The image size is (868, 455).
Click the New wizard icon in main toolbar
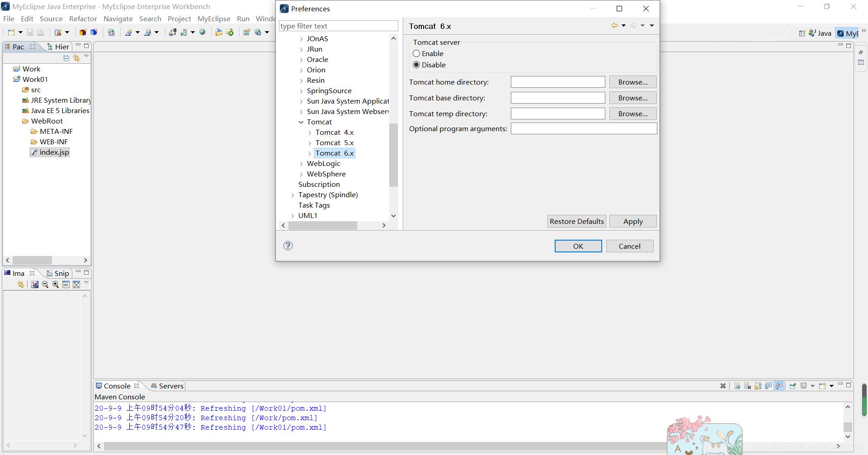[11, 32]
